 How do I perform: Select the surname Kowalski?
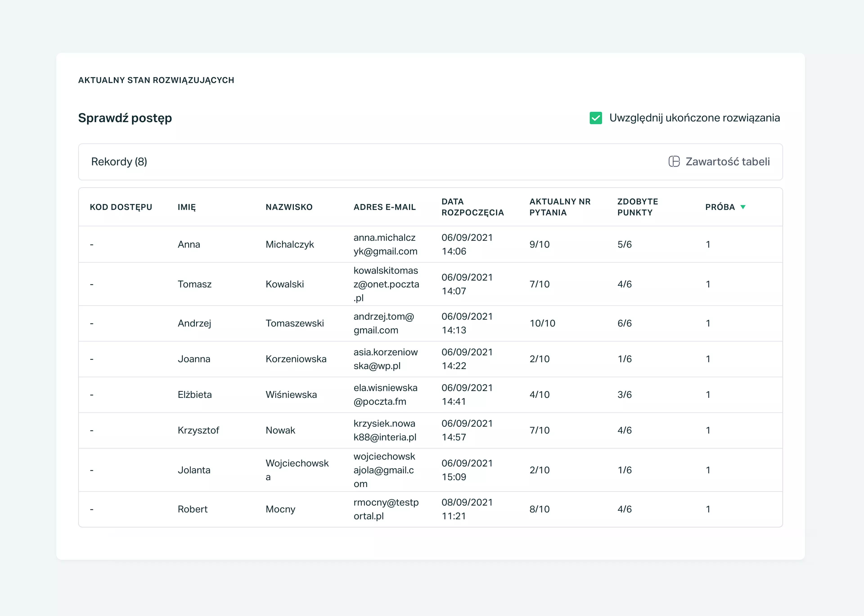pos(285,284)
